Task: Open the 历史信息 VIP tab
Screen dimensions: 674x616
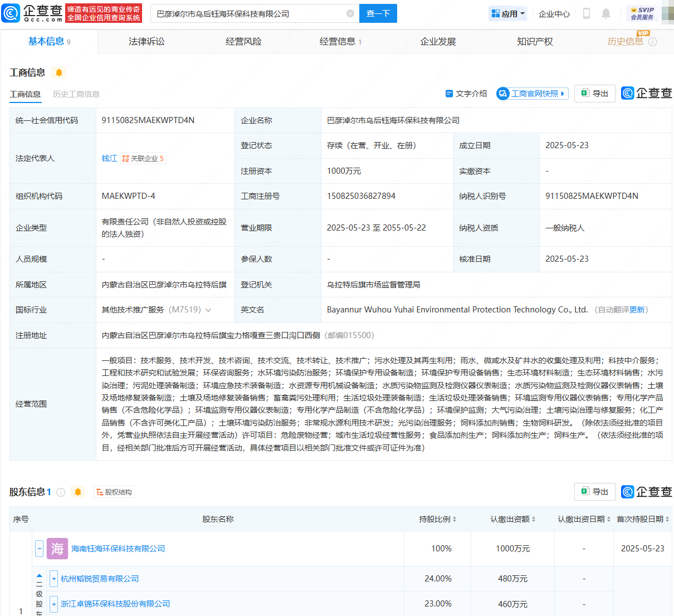Action: click(x=625, y=42)
